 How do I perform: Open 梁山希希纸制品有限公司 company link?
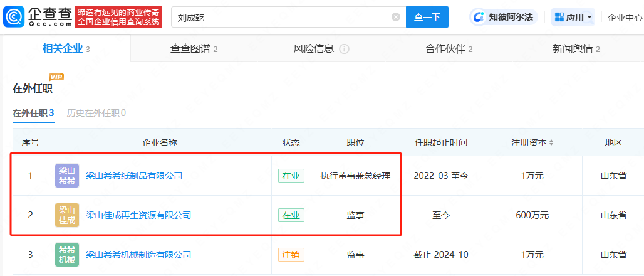tap(134, 176)
